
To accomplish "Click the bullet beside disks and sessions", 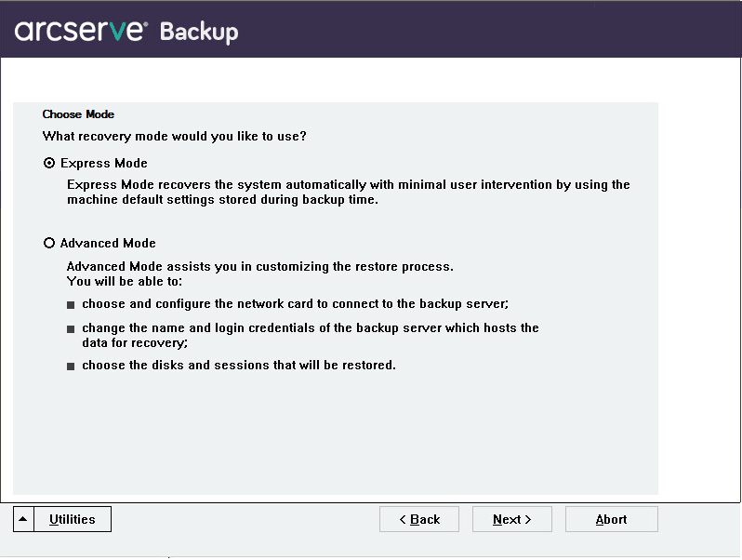I will (71, 366).
